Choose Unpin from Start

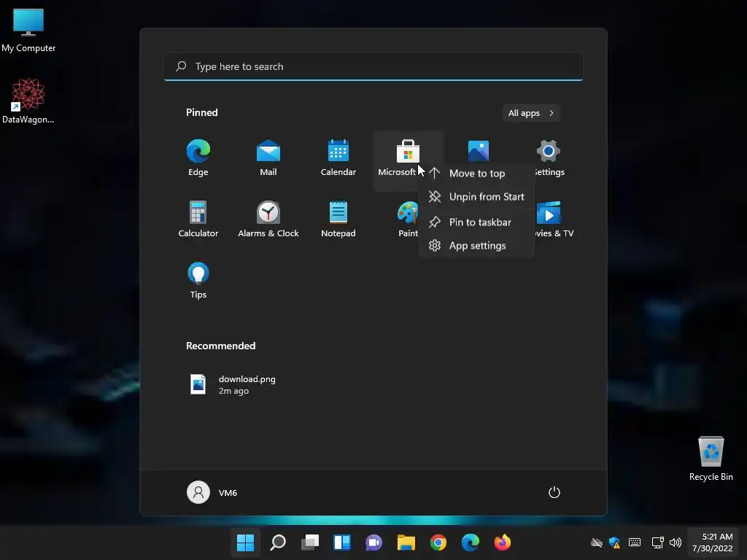pyautogui.click(x=476, y=197)
